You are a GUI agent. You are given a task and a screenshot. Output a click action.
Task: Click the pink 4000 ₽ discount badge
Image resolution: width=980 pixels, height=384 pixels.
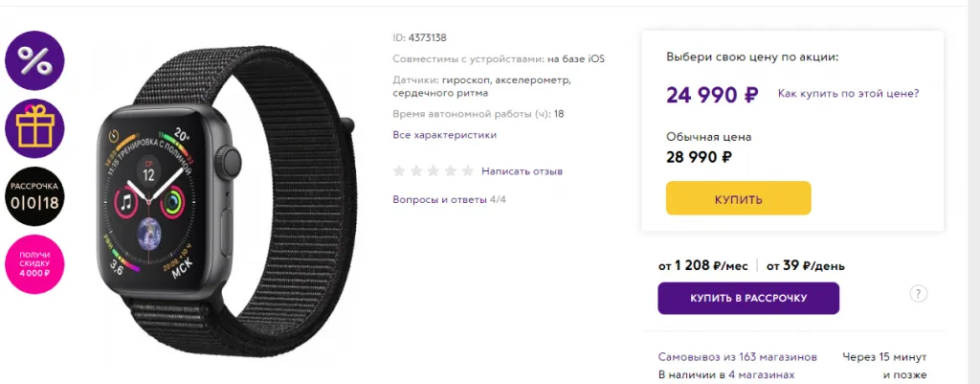pyautogui.click(x=35, y=262)
